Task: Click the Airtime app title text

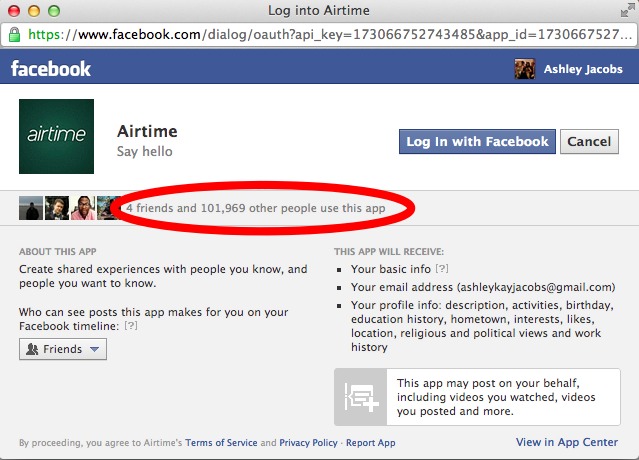Action: click(147, 131)
